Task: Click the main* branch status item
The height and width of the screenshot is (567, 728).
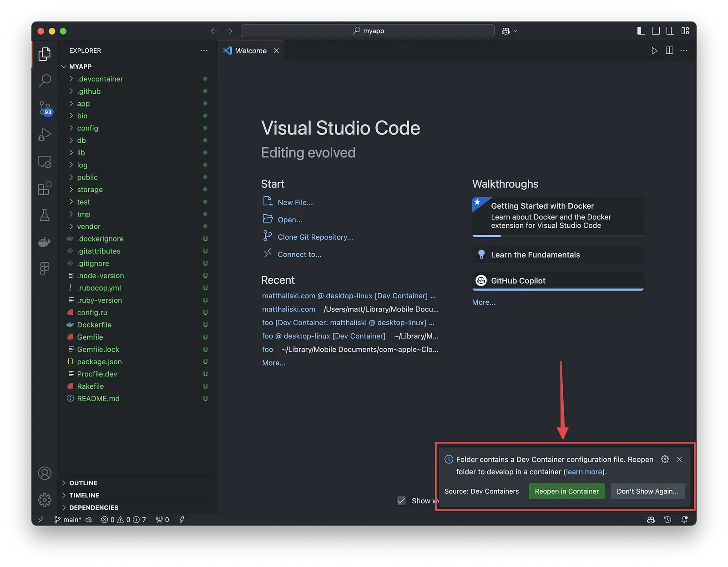Action: pos(68,520)
